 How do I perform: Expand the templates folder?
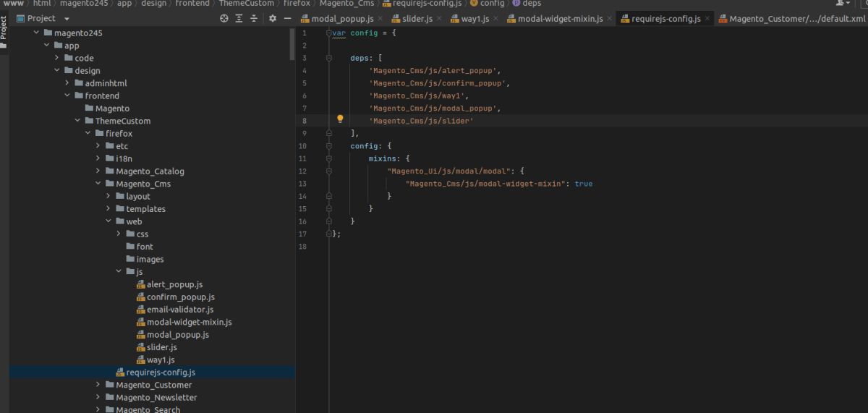tap(109, 209)
